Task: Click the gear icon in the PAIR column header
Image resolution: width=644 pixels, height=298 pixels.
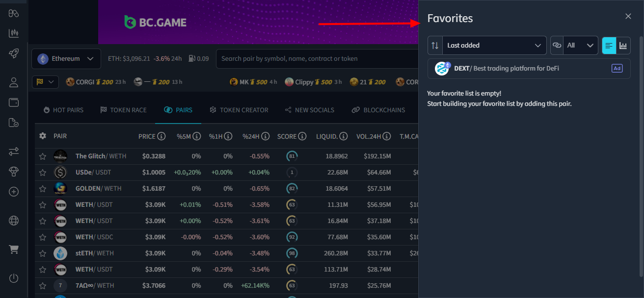Action: point(42,136)
